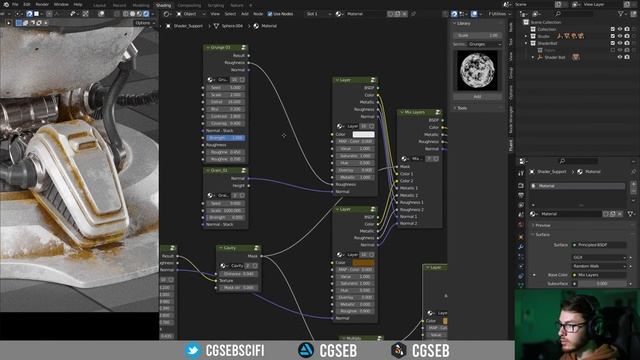640x360 pixels.
Task: Toggle exclude checkbox for Collection row
Action: [x=613, y=29]
